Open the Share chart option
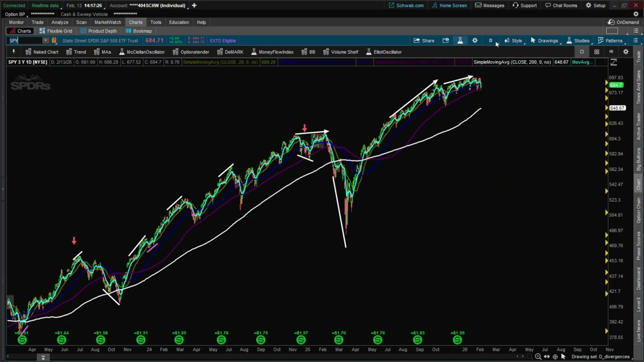Screen dimensions: 644x362 point(424,41)
